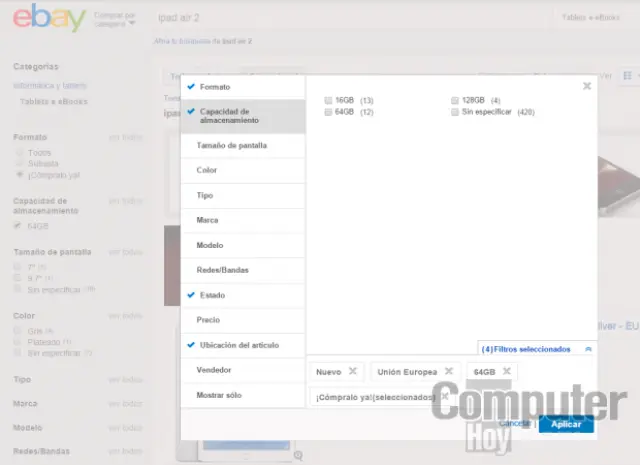Click the eBay logo
640x465 pixels.
coord(42,19)
